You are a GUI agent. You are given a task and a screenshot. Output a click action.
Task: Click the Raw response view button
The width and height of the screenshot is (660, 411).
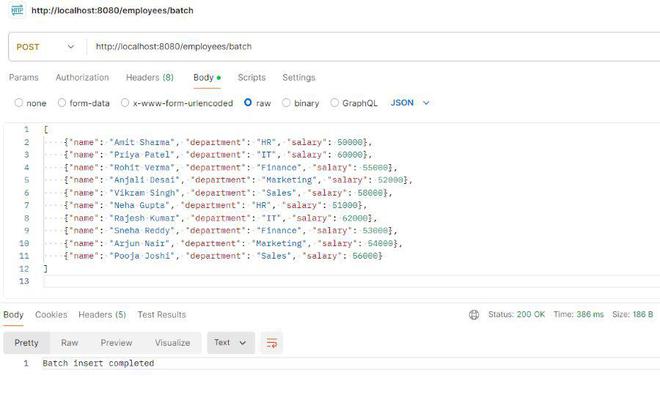tap(69, 343)
